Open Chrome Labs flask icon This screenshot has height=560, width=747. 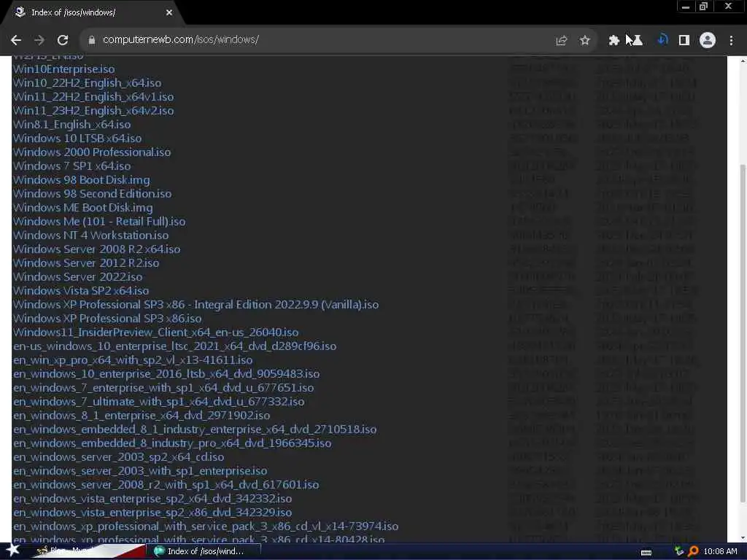coord(637,41)
